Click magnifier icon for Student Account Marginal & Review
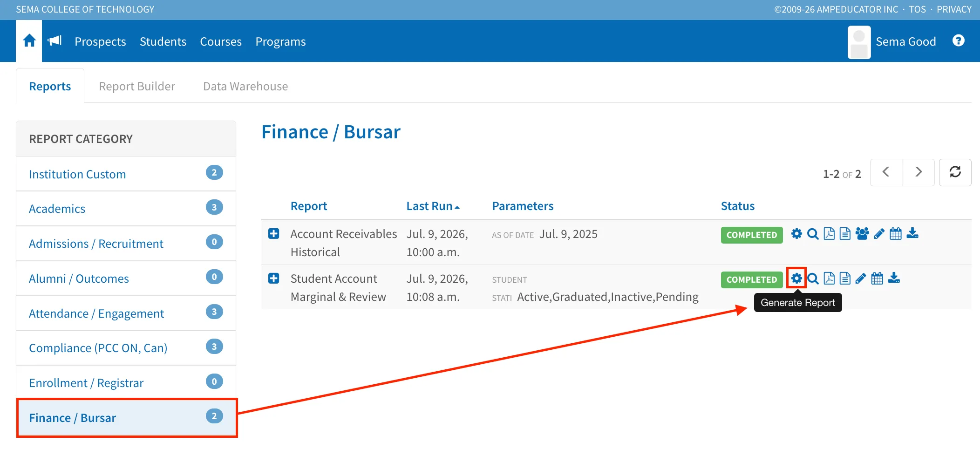The height and width of the screenshot is (449, 980). pyautogui.click(x=813, y=278)
